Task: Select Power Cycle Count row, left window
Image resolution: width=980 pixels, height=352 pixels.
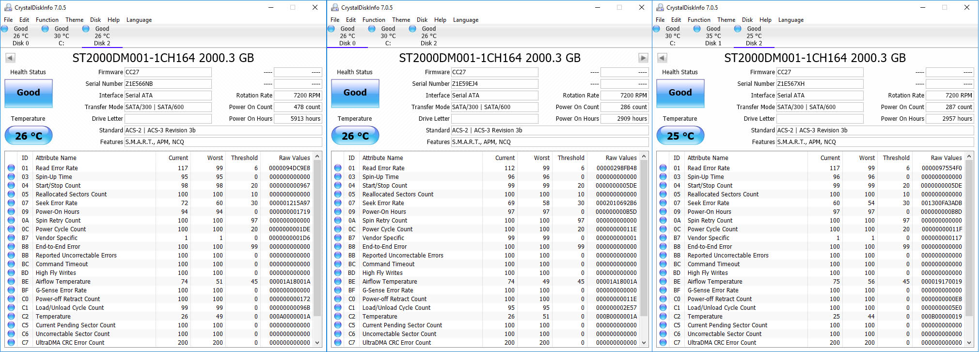Action: 159,229
